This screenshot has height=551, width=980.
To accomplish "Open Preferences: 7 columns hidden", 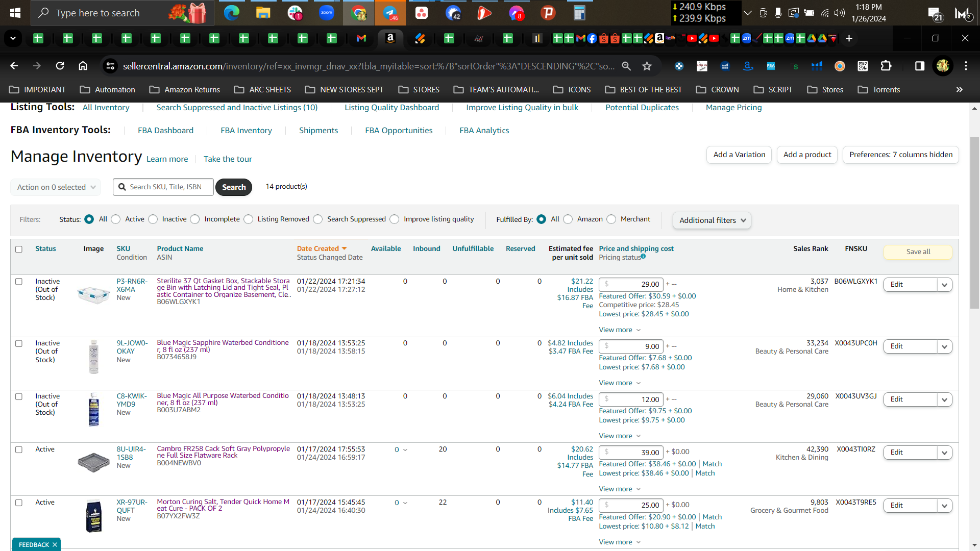I will [x=901, y=155].
